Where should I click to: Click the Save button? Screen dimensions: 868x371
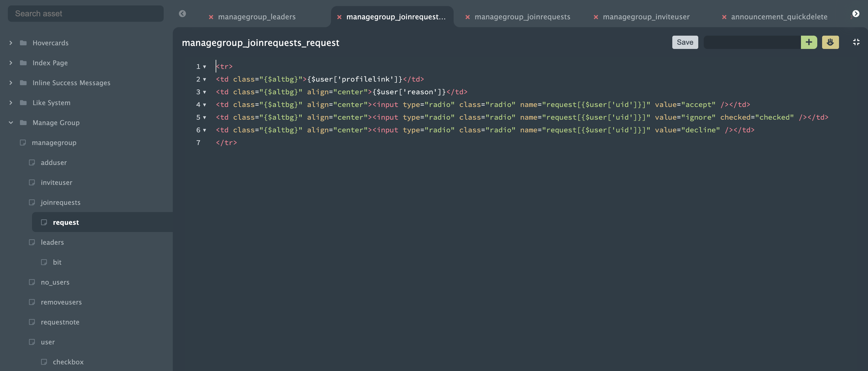685,42
